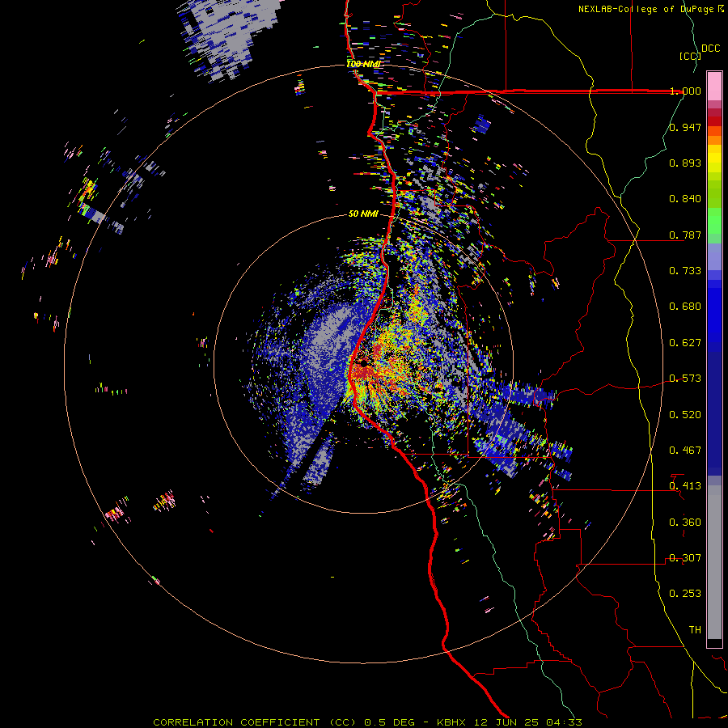728x728 pixels.
Task: Click the 0.573 color scale value
Action: pos(685,379)
